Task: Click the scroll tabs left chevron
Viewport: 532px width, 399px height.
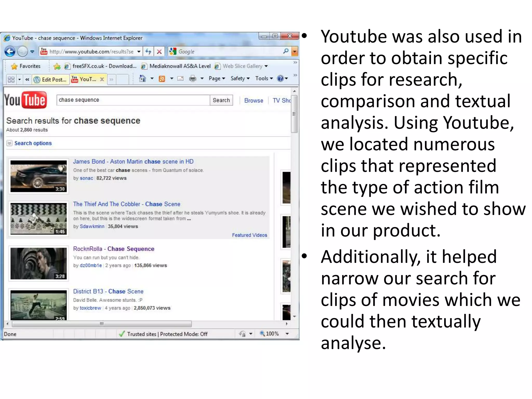Action: point(27,79)
